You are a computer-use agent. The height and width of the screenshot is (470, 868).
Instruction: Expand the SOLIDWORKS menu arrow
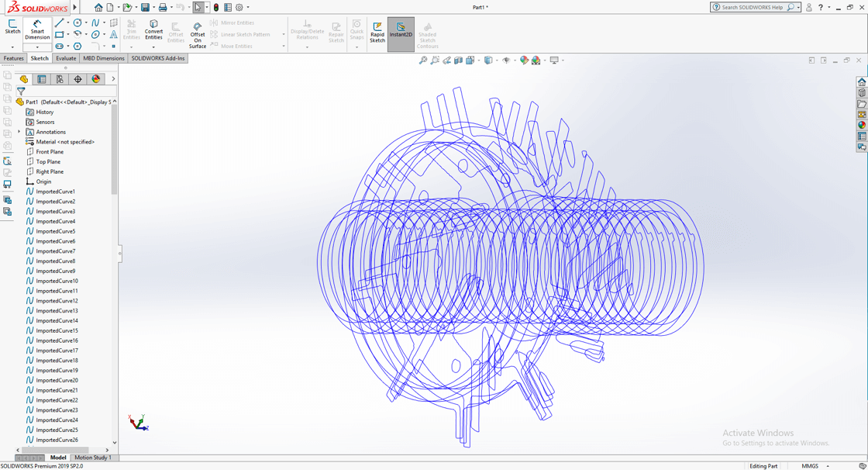(x=74, y=7)
